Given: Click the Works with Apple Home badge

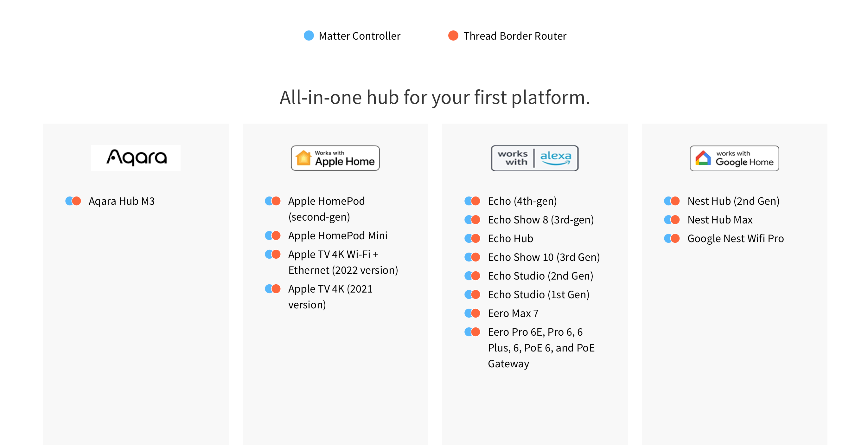Looking at the screenshot, I should click(335, 158).
